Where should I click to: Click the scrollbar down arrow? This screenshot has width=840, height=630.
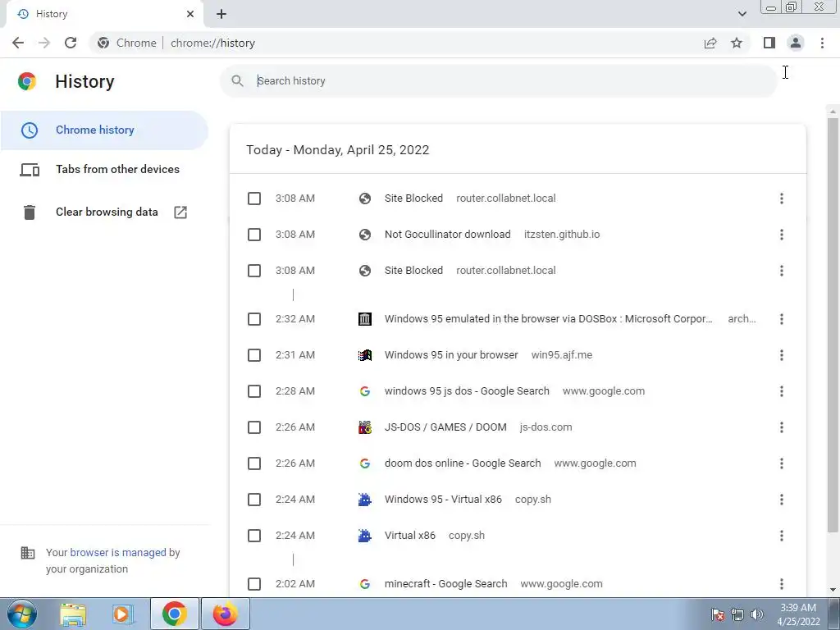(833, 591)
